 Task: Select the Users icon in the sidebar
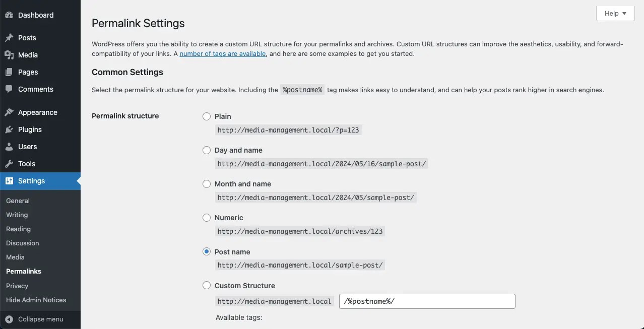click(x=10, y=147)
